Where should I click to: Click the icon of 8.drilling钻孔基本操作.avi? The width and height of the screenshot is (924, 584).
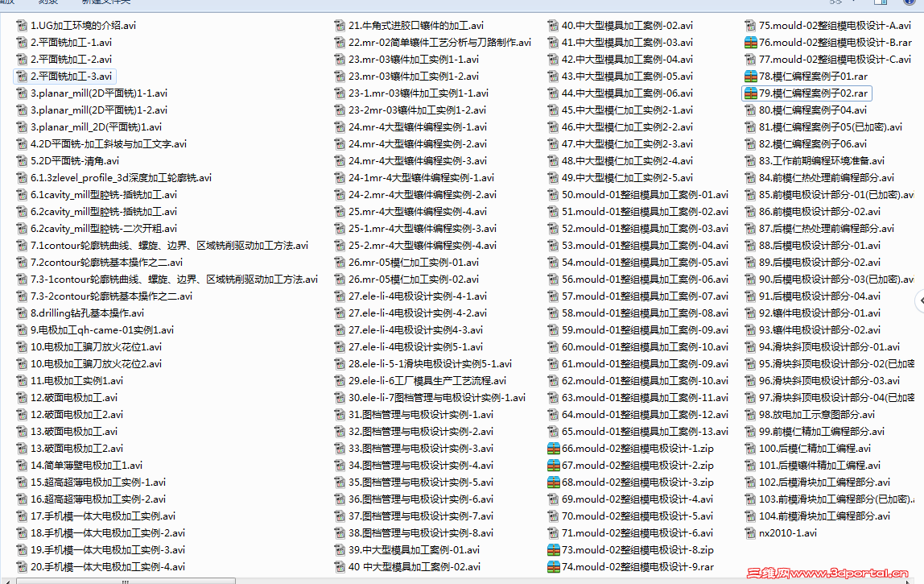pyautogui.click(x=22, y=313)
